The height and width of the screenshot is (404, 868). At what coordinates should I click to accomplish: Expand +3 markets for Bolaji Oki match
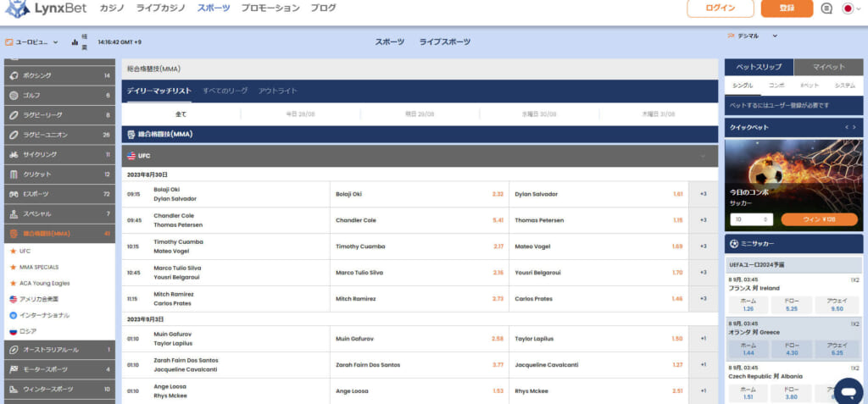click(x=703, y=194)
